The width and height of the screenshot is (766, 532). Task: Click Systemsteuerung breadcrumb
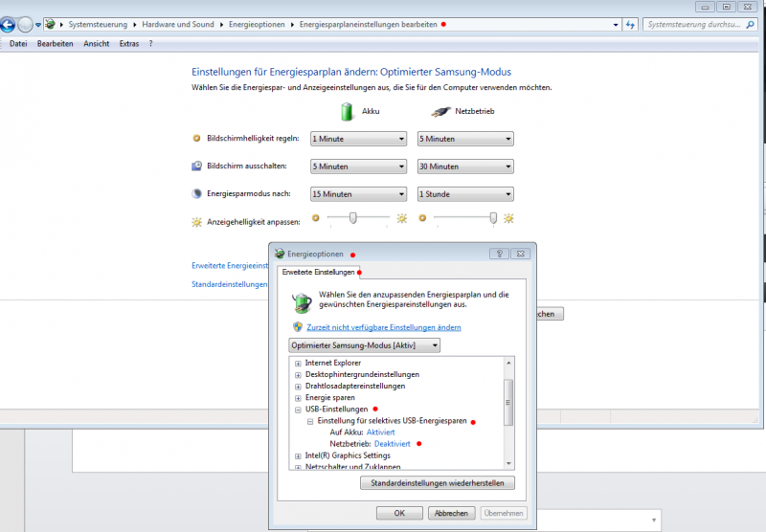[x=98, y=25]
